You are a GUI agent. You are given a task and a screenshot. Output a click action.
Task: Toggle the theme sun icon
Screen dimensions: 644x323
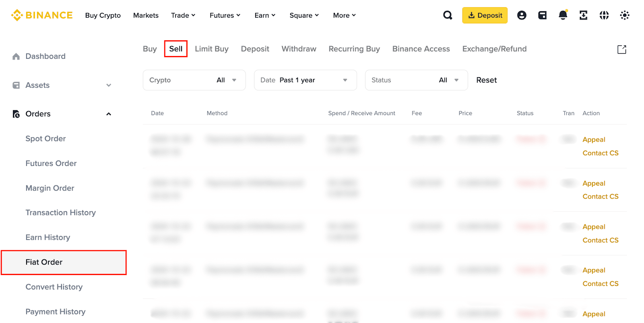624,15
